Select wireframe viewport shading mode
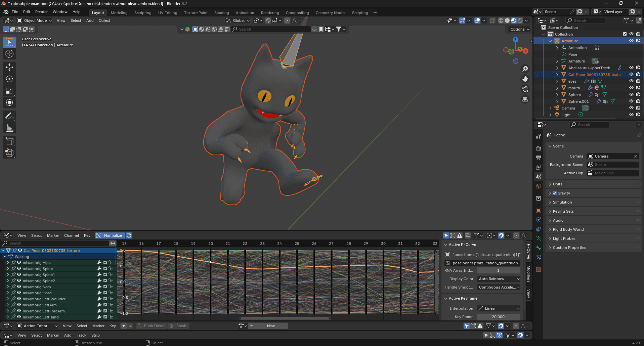Image resolution: width=644 pixels, height=346 pixels. tap(501, 20)
